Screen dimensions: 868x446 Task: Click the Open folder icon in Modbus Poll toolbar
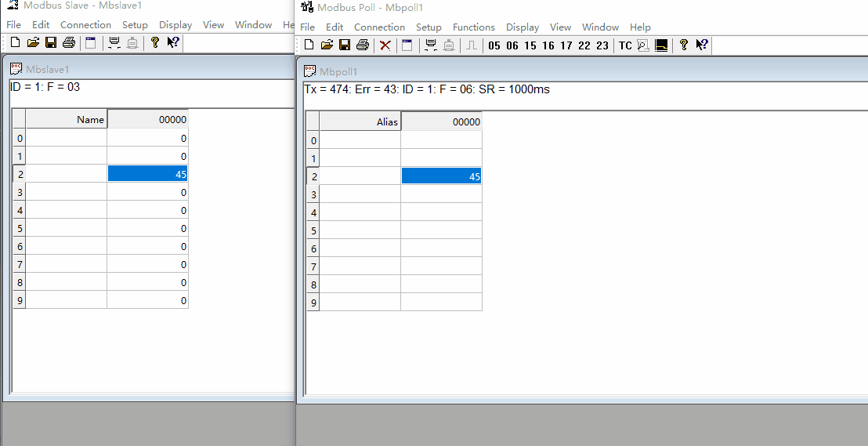pyautogui.click(x=327, y=45)
